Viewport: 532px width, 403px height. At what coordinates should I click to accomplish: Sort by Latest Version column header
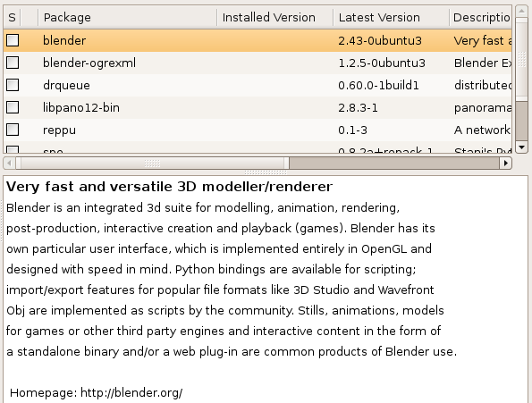pyautogui.click(x=391, y=17)
